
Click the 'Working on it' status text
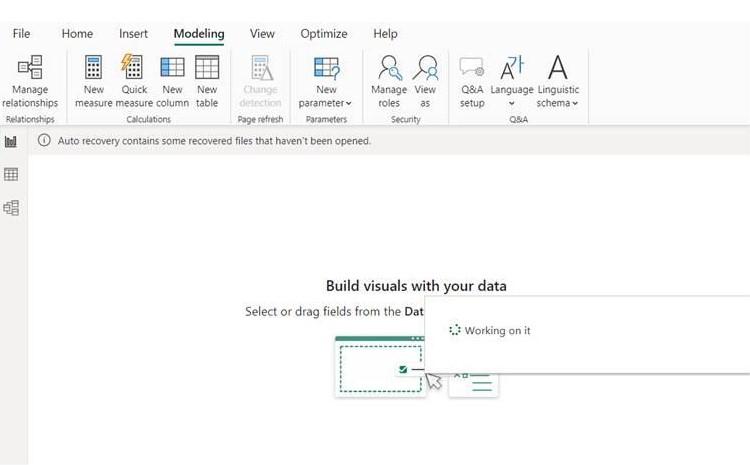[497, 331]
